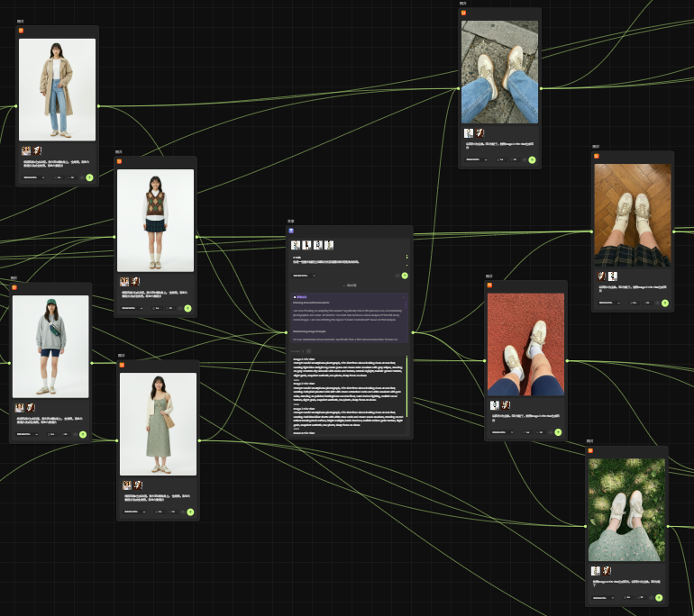Click the green generate button on the wooden floor node
Screen dimensions: 694x616
click(x=664, y=303)
